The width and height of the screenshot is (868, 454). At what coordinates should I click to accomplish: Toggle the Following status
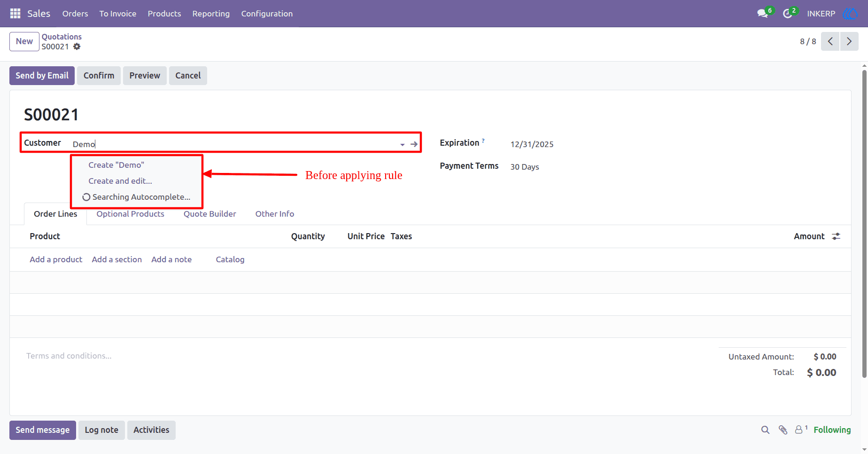[832, 430]
